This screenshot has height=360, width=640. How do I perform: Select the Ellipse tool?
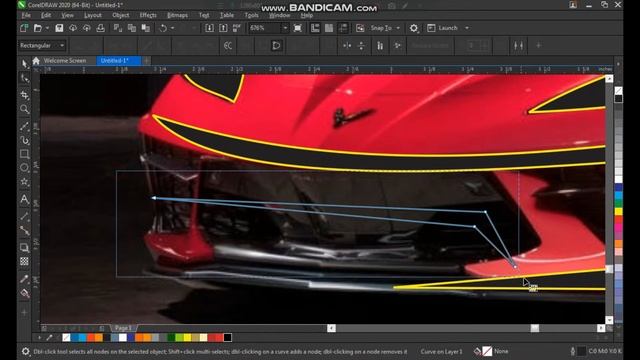tap(24, 167)
